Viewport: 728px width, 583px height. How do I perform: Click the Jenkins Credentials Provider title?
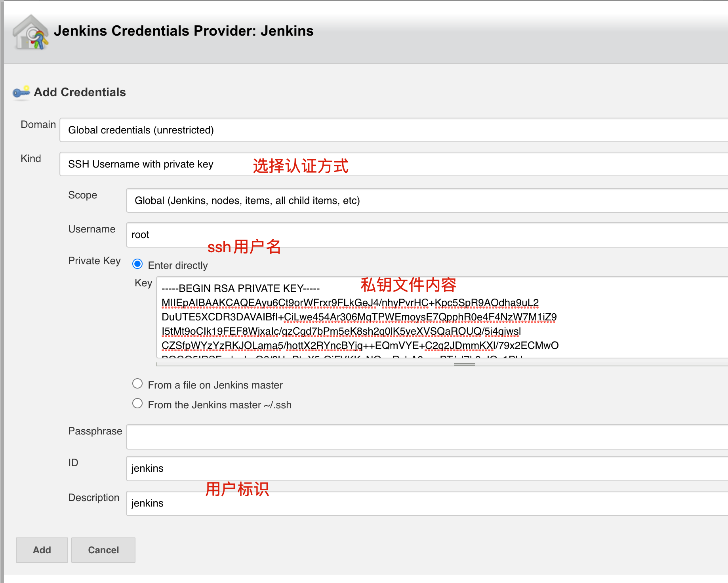tap(184, 31)
